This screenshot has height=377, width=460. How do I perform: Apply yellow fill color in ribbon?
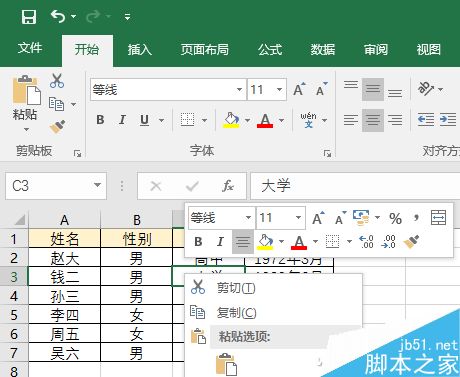click(x=231, y=120)
